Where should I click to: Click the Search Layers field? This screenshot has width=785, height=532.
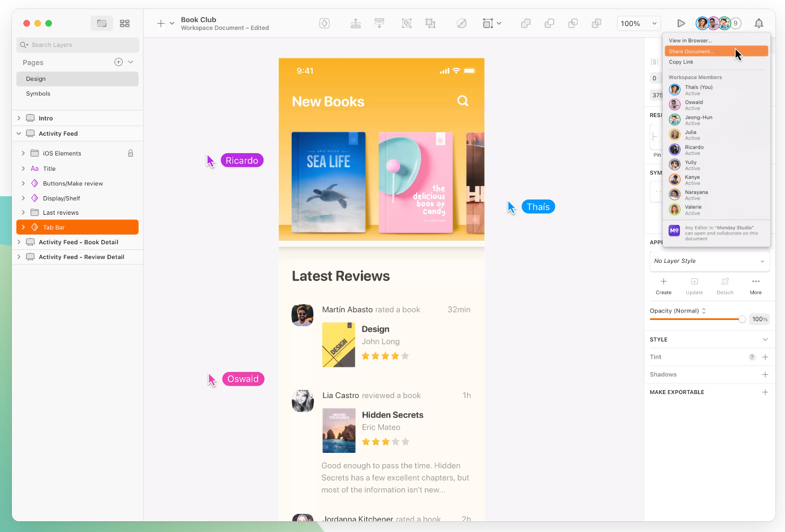tap(77, 45)
